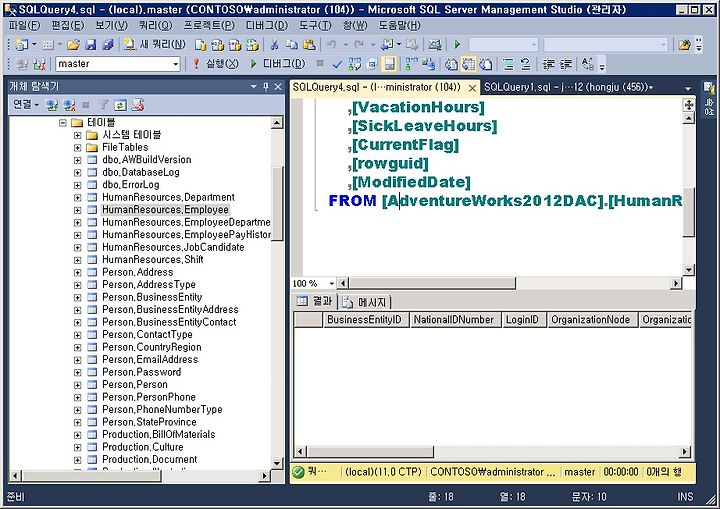Open the 디버그(D) menu in menu bar
This screenshot has height=509, width=720.
[x=267, y=25]
